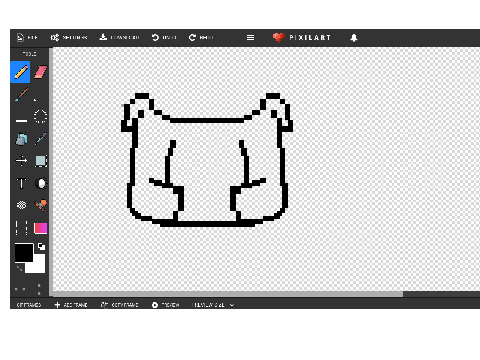Select the Text tool
The image size is (480, 360).
point(21,183)
